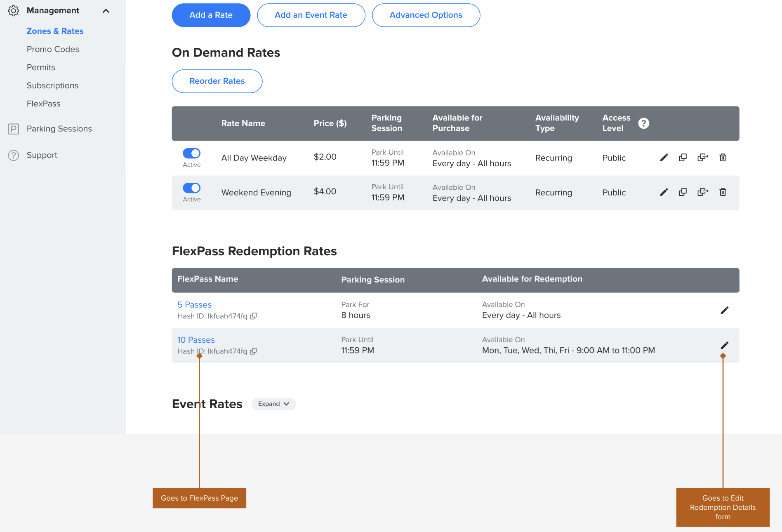Viewport: 782px width, 532px height.
Task: Click the Add a Rate button
Action: tap(211, 15)
